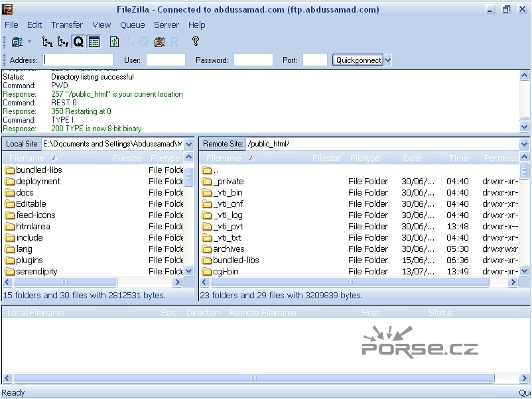The width and height of the screenshot is (532, 399).
Task: Click the Password input field
Action: click(253, 60)
